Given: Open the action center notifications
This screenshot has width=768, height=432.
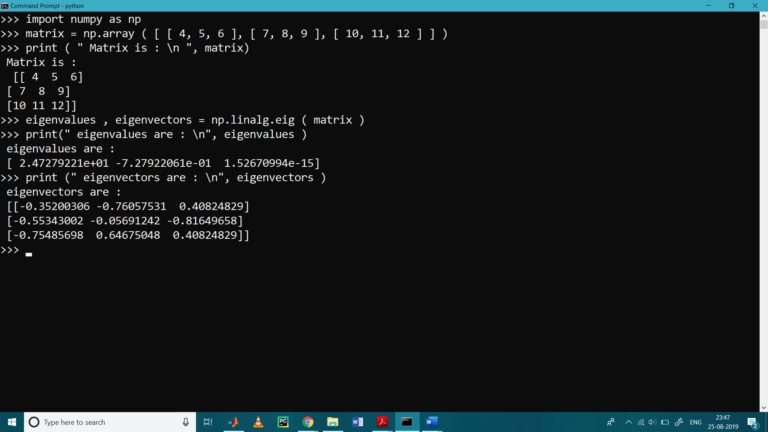Looking at the screenshot, I should (753, 422).
